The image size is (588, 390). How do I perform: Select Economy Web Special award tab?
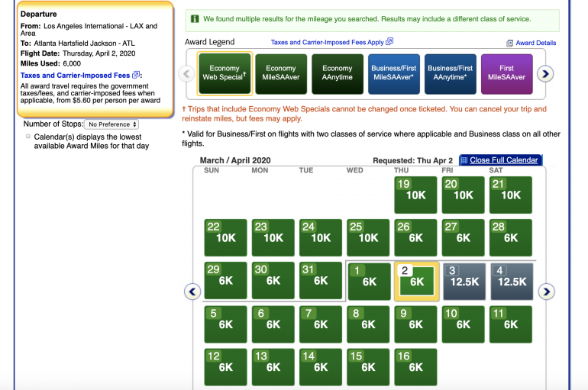(x=225, y=73)
